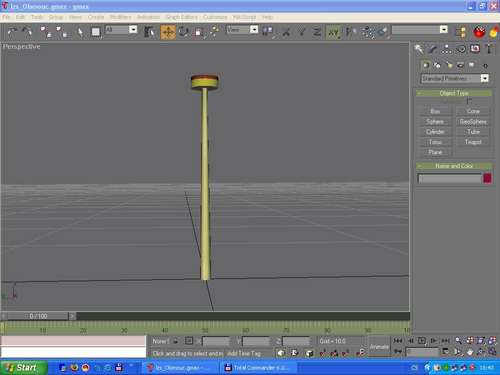Open the Select by Name tool
The image size is (500, 375).
click(x=149, y=32)
